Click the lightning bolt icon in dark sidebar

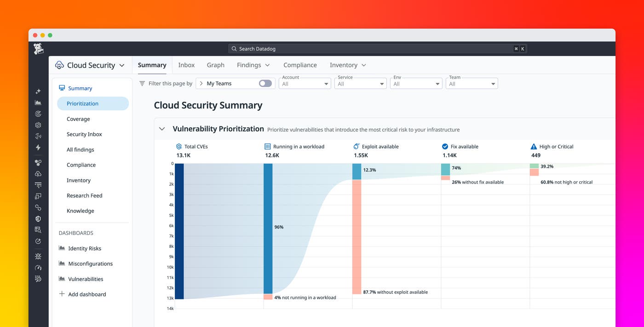click(38, 148)
